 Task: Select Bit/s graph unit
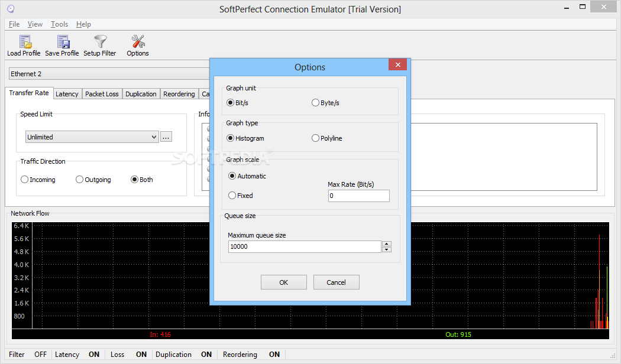click(238, 103)
